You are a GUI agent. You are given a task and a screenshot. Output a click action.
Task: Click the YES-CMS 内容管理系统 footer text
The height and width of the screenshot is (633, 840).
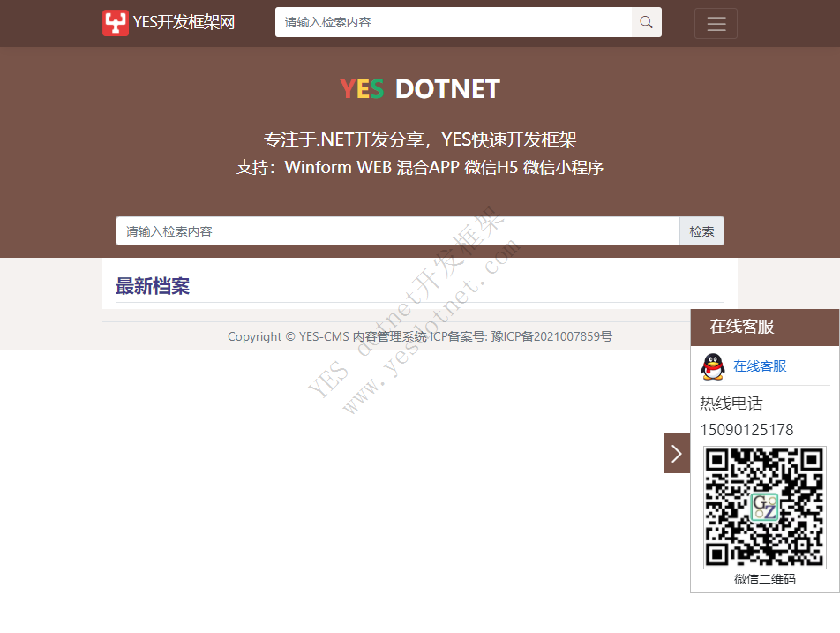tap(363, 336)
